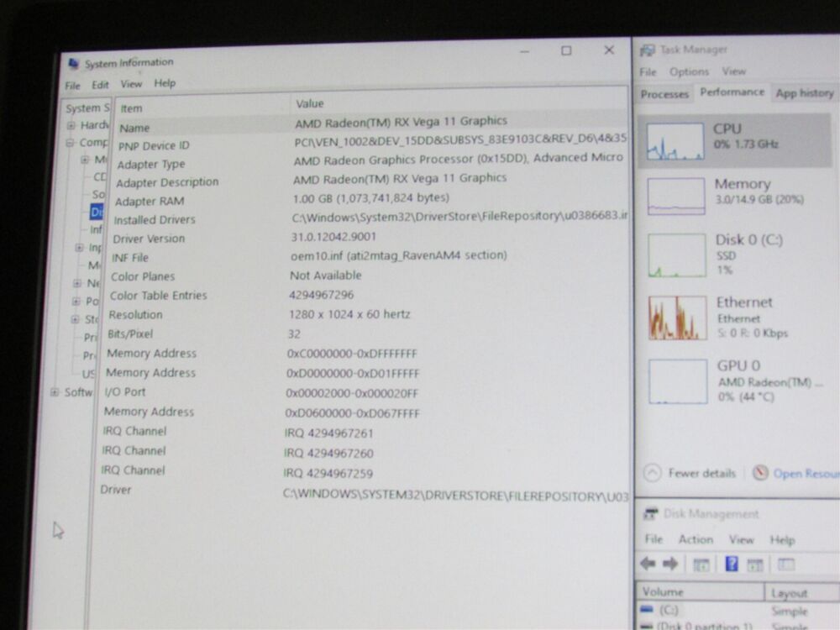Click the Volume column header in Disk Management
This screenshot has height=630, width=840.
click(700, 592)
